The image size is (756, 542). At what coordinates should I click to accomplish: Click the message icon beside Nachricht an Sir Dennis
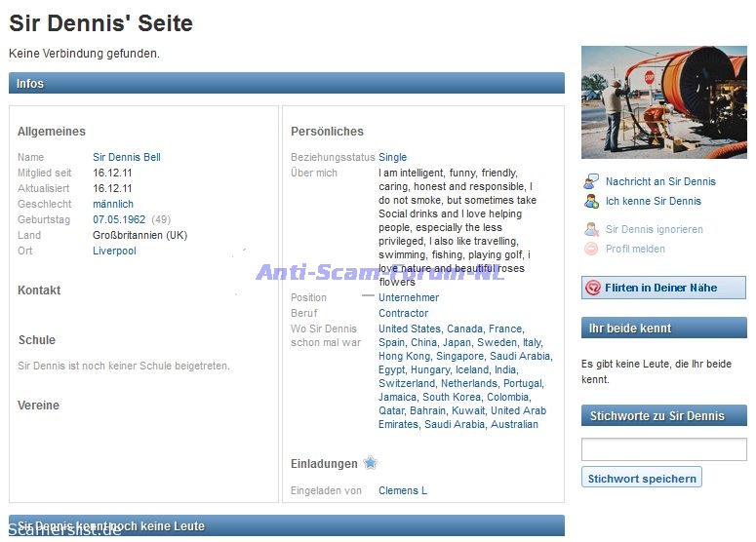tap(591, 181)
